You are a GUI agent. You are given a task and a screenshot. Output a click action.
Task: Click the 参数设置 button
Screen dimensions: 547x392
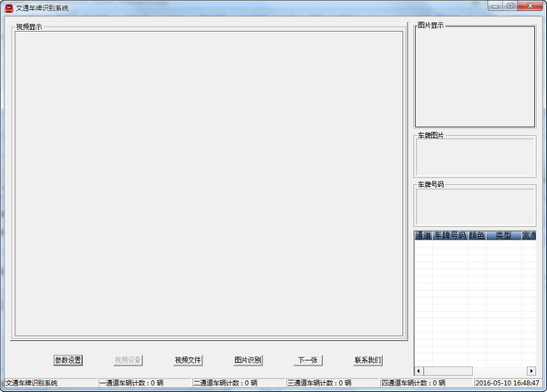point(67,360)
